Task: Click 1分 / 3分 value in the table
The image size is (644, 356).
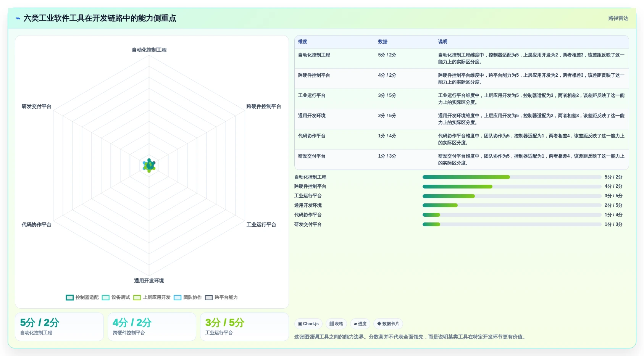Action: 387,156
